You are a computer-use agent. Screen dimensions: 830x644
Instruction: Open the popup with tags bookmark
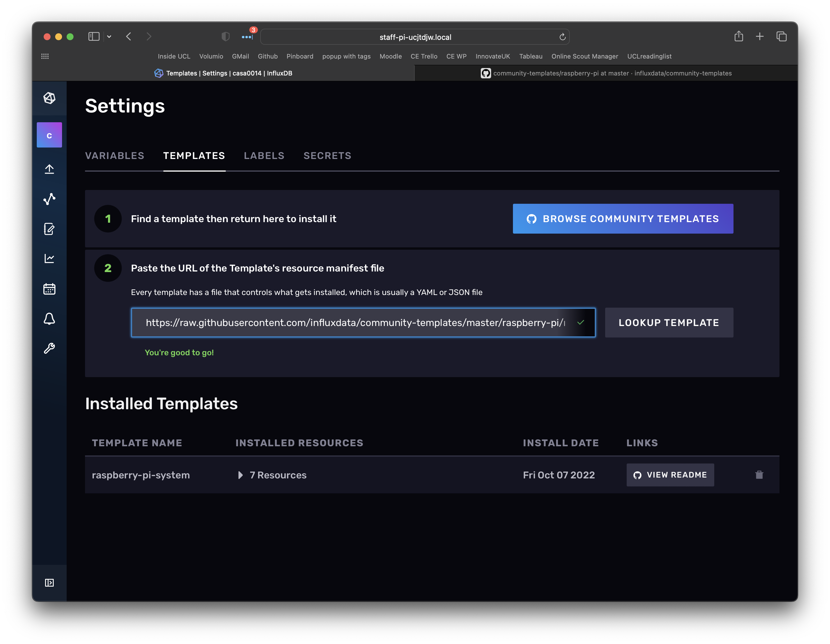pos(347,56)
